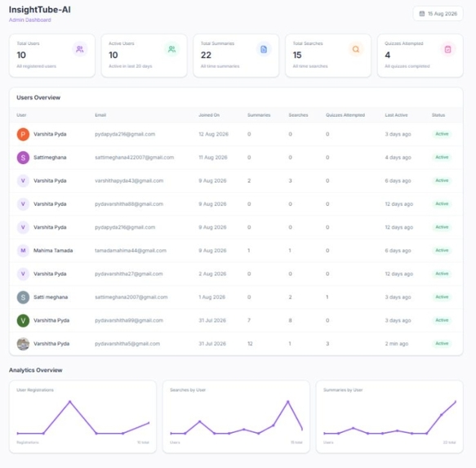Click the Summaries column header
This screenshot has height=468, width=476.
(x=259, y=115)
